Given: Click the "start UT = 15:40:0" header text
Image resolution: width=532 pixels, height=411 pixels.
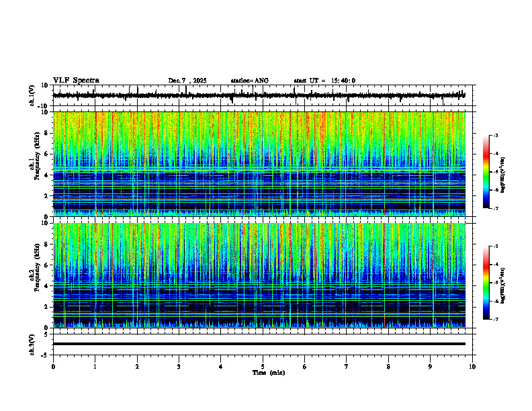Looking at the screenshot, I should (x=324, y=81).
